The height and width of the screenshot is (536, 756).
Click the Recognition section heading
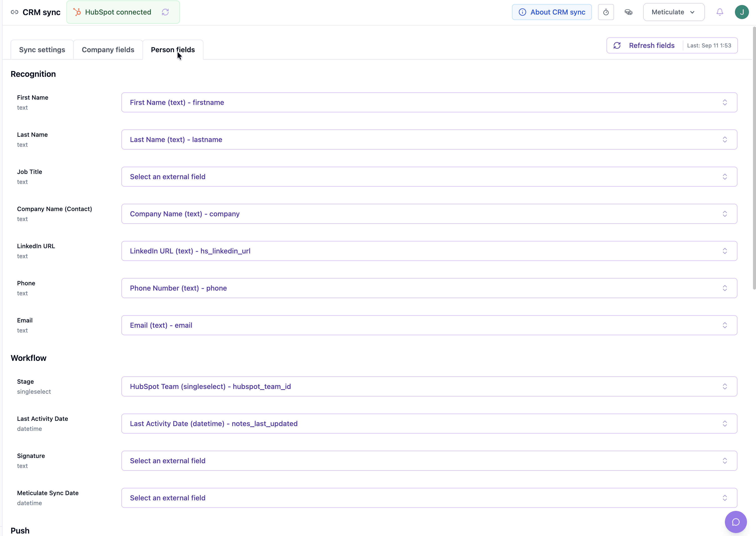[x=33, y=74]
